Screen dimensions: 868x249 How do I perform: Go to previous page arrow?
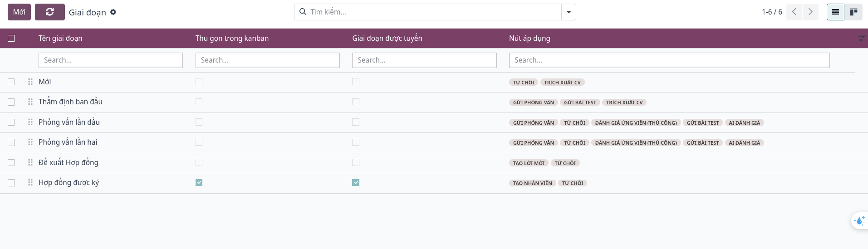[794, 12]
